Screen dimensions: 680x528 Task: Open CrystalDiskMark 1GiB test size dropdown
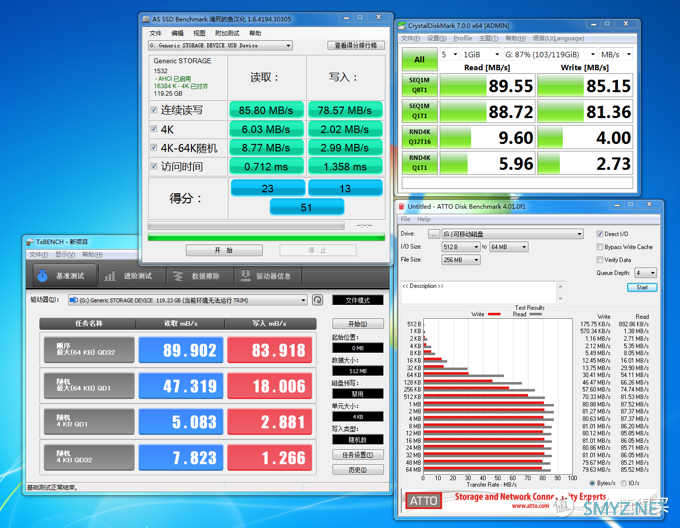click(x=481, y=55)
